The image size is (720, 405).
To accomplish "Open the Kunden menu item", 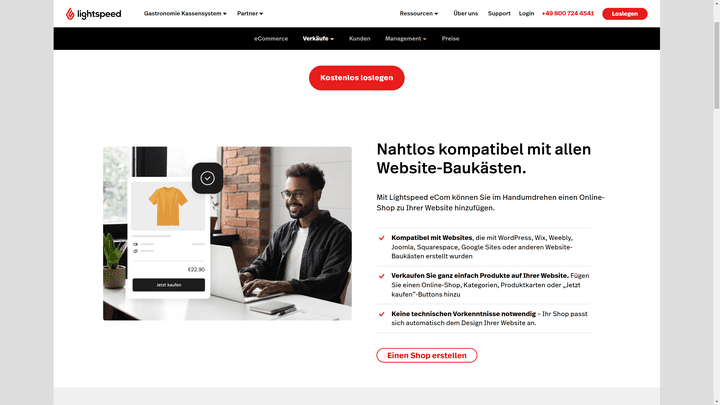I will point(360,39).
